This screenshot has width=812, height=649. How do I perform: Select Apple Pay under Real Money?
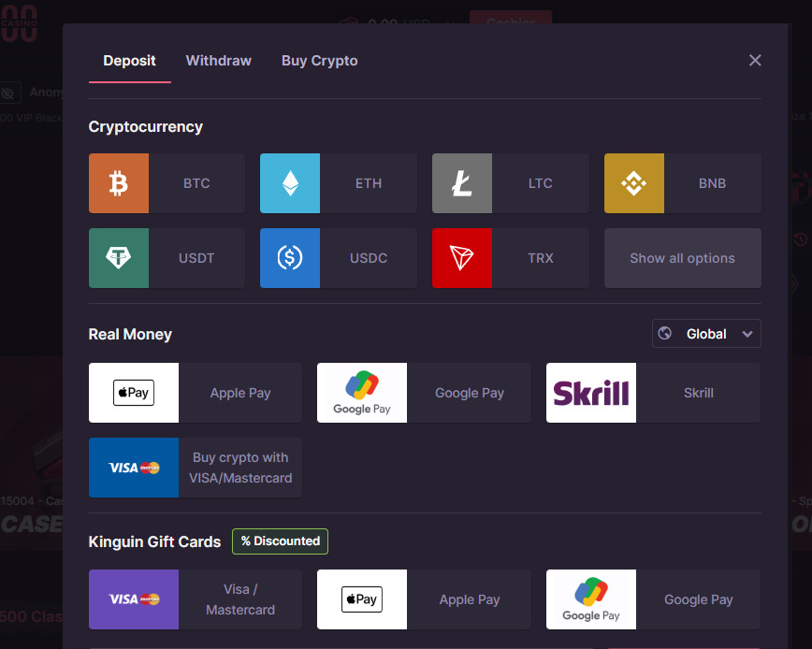tap(195, 393)
